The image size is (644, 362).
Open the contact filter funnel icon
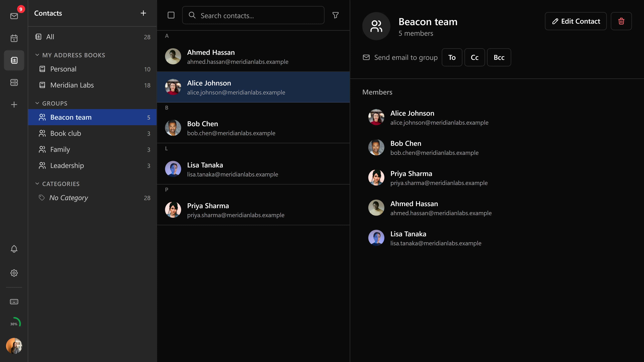pyautogui.click(x=335, y=15)
